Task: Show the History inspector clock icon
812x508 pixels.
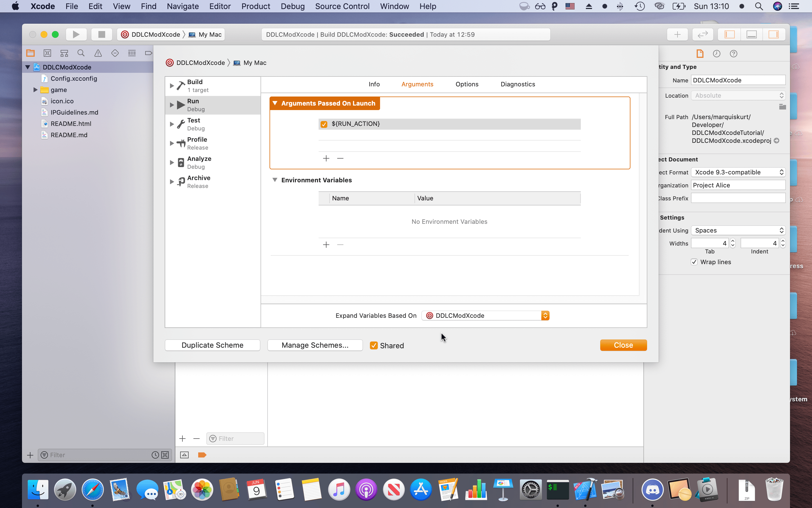Action: click(x=717, y=53)
